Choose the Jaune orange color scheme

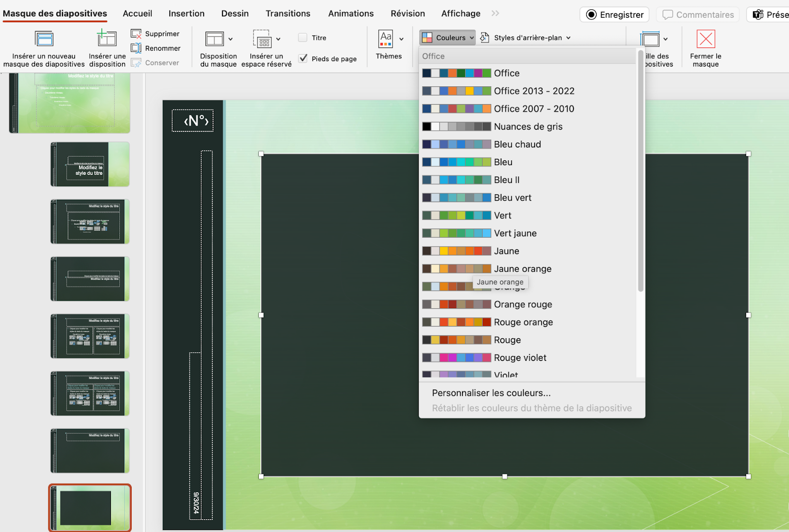click(528, 268)
